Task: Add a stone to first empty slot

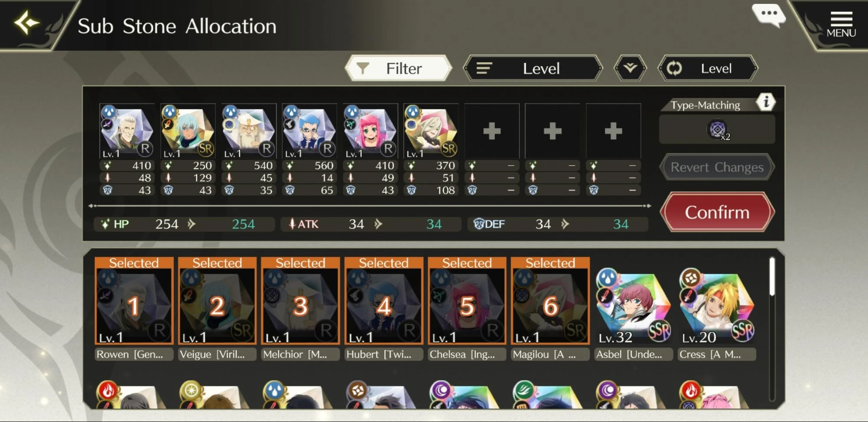Action: (492, 131)
